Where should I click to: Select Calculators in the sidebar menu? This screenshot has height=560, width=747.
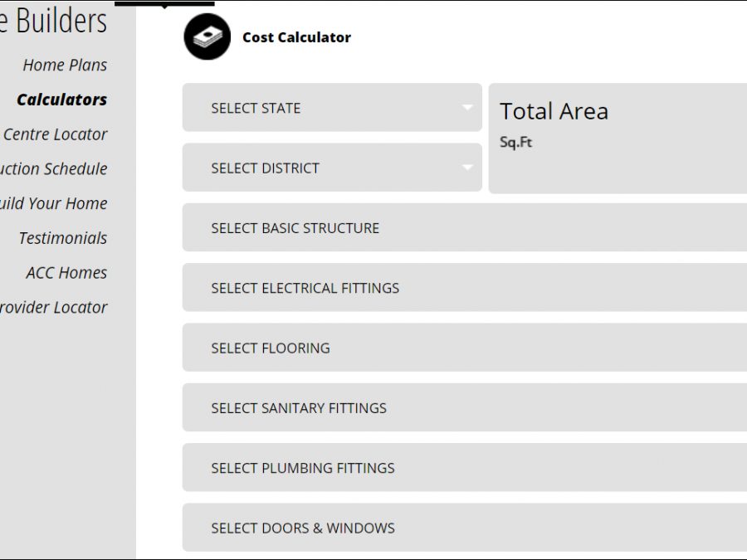point(62,100)
